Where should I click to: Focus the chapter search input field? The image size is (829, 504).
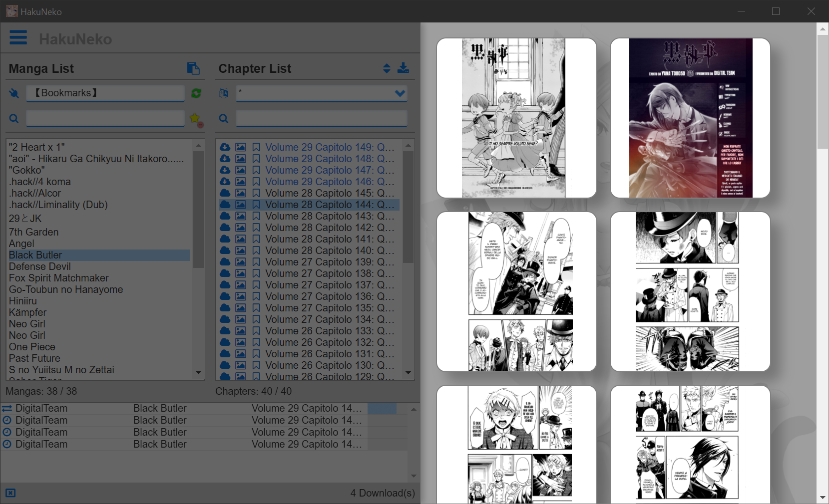[x=321, y=118]
